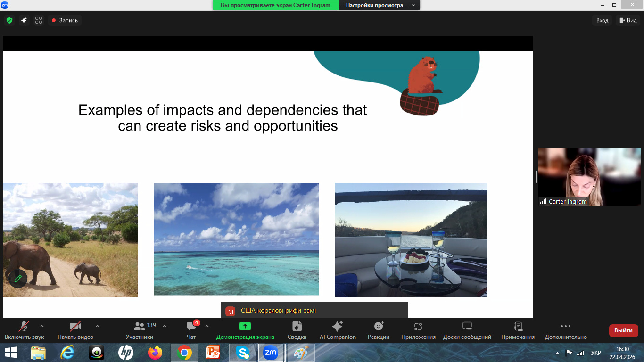Open the Chat (Чат) panel
The height and width of the screenshot is (362, 644).
tap(191, 329)
